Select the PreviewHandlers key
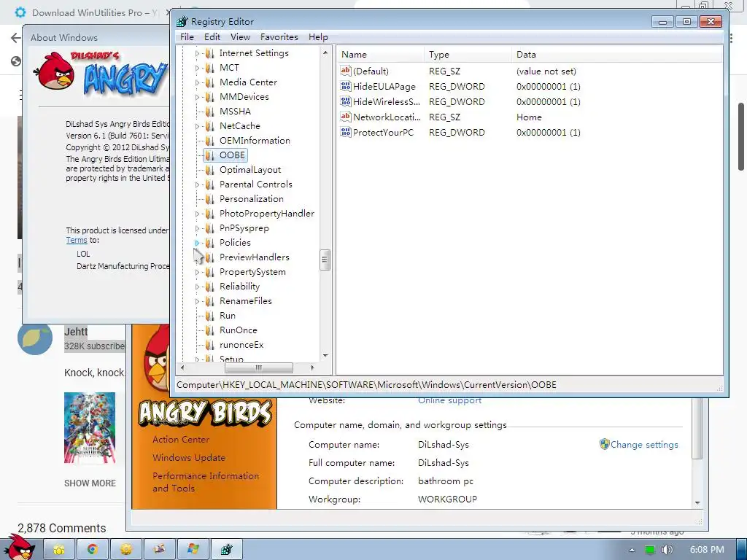The width and height of the screenshot is (747, 560). pos(255,257)
